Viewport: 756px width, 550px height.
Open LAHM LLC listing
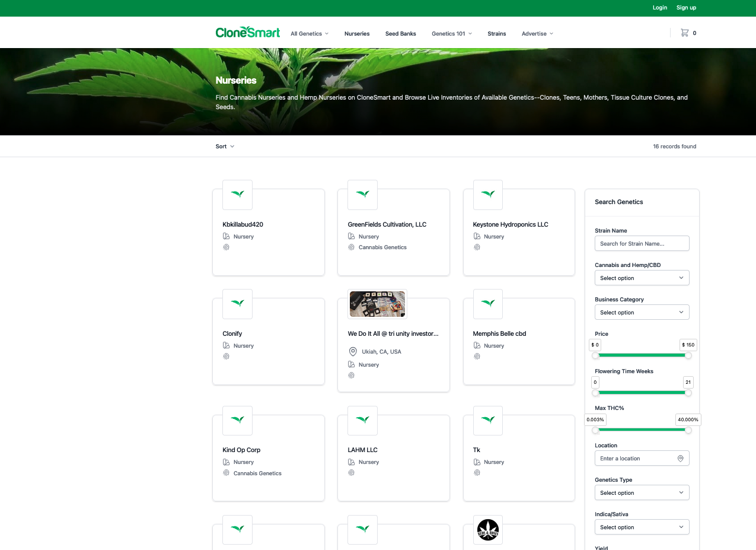[362, 450]
